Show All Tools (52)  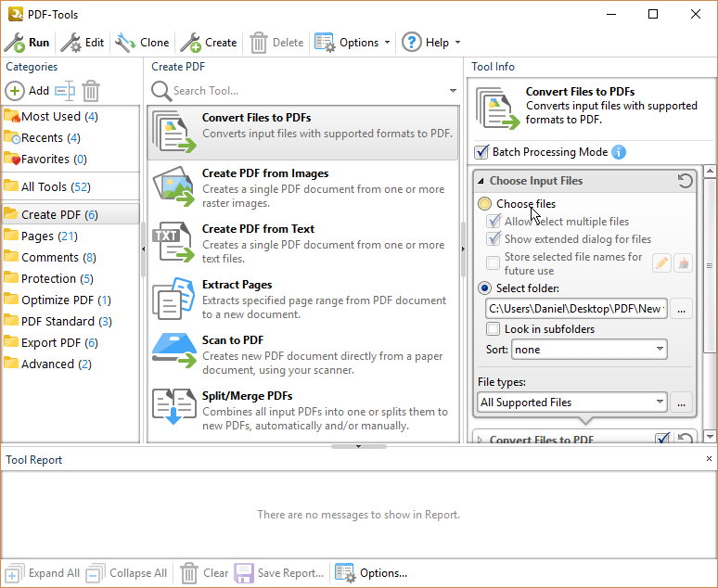[x=71, y=186]
